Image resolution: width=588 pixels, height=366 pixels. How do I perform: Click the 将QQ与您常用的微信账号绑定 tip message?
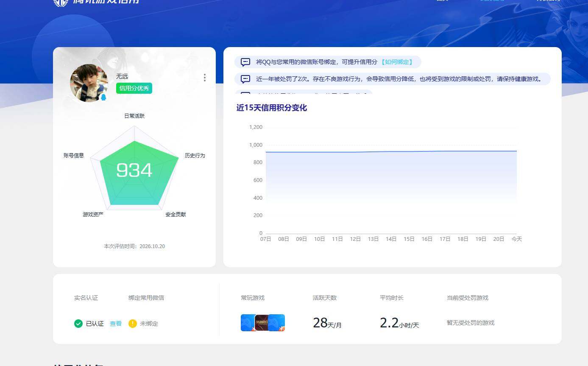pos(317,62)
